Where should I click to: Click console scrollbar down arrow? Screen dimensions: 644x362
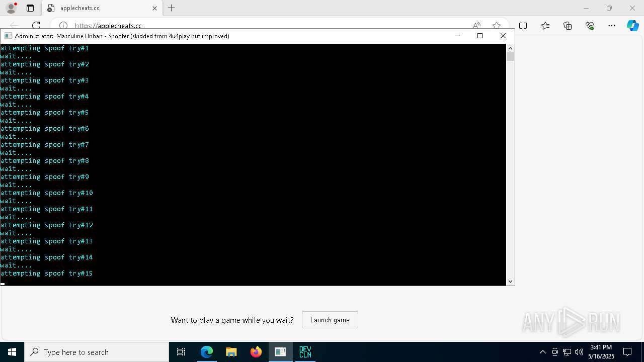pos(510,282)
